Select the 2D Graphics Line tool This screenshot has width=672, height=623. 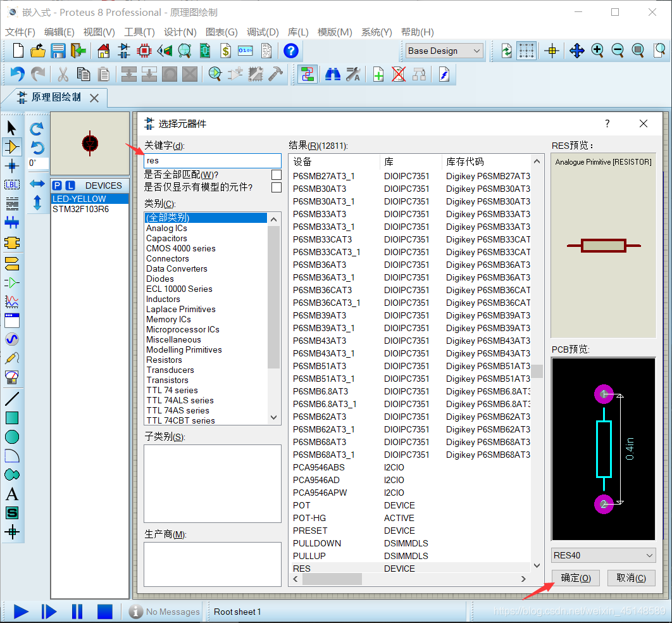click(x=11, y=399)
